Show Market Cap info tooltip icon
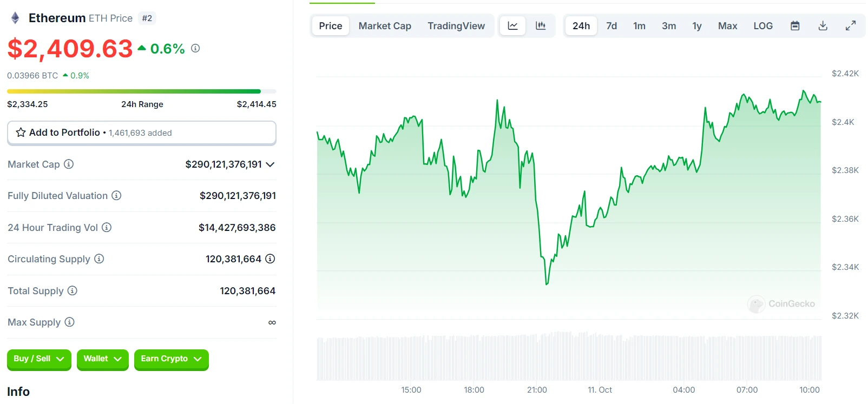Image resolution: width=868 pixels, height=404 pixels. click(69, 164)
